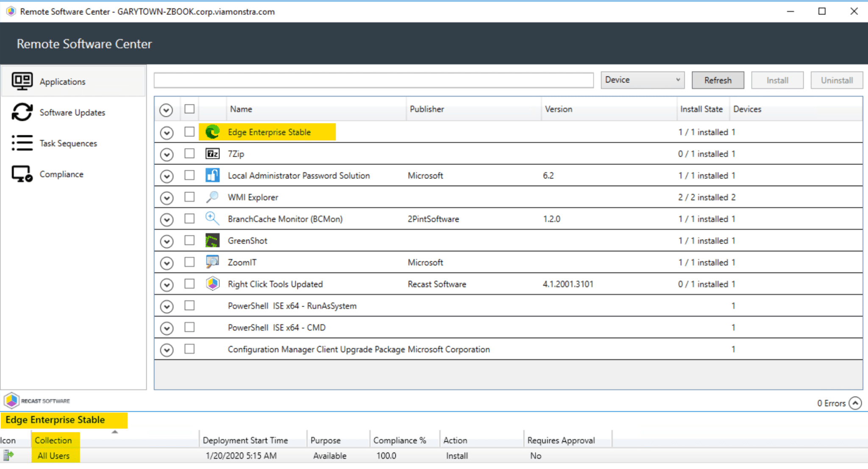Click the Install button
This screenshot has width=868, height=469.
(x=777, y=81)
